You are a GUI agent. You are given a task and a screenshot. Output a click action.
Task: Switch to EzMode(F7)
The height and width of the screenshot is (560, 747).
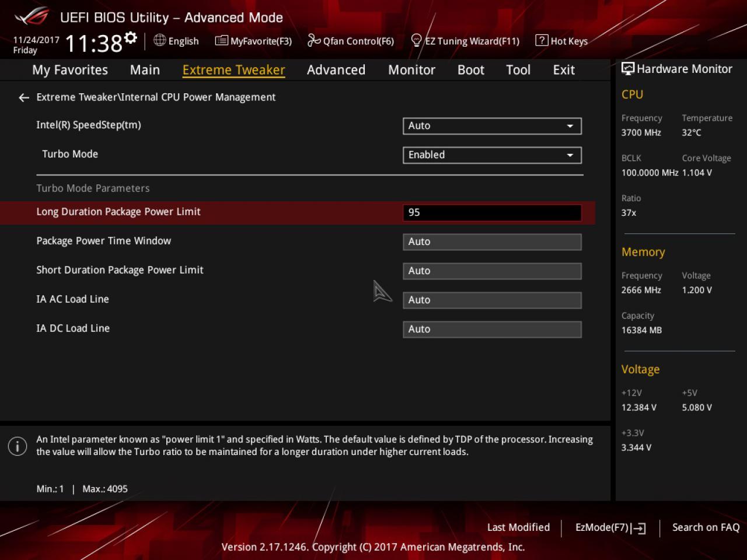coord(610,527)
